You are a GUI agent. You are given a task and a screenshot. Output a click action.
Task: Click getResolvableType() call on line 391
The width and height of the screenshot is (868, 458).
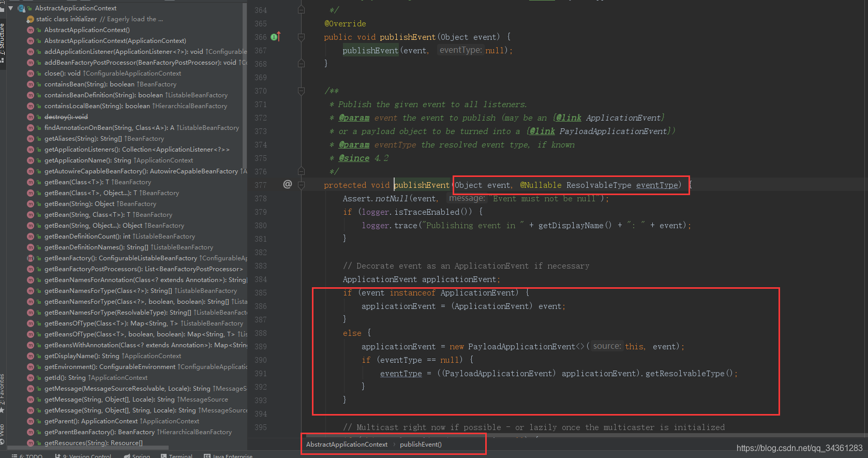(689, 374)
